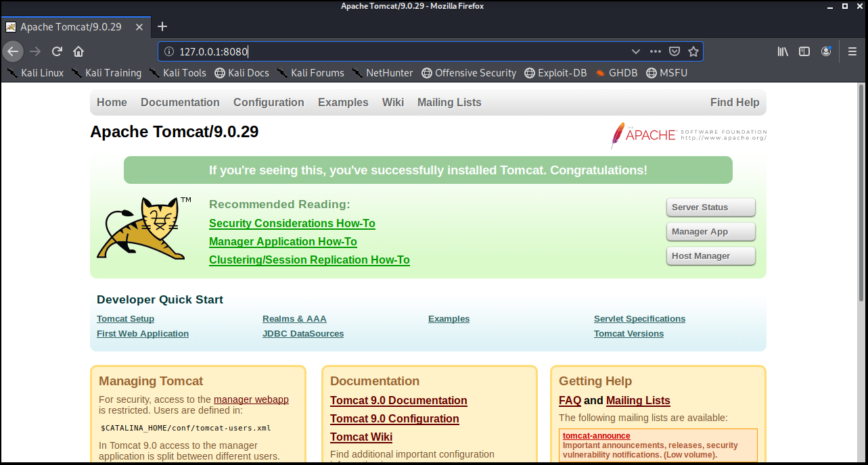Open the Kali Docs bookmark
This screenshot has height=465, width=868.
(242, 73)
